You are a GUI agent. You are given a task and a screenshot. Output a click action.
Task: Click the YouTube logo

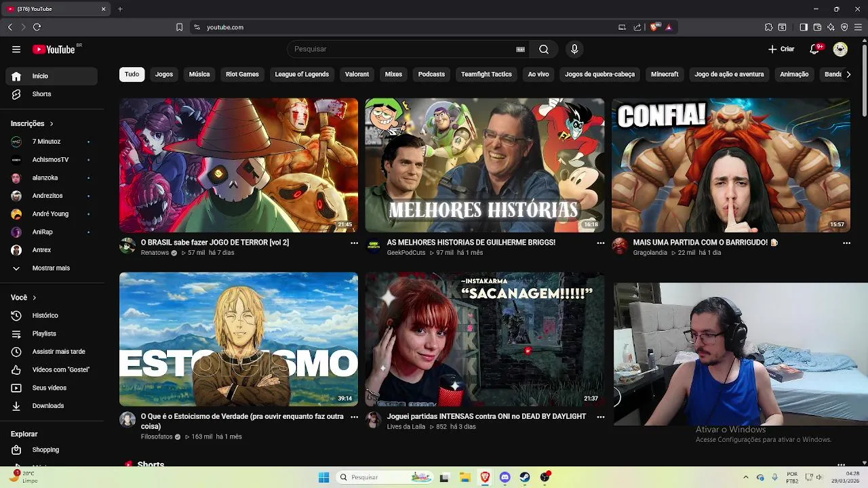click(54, 49)
